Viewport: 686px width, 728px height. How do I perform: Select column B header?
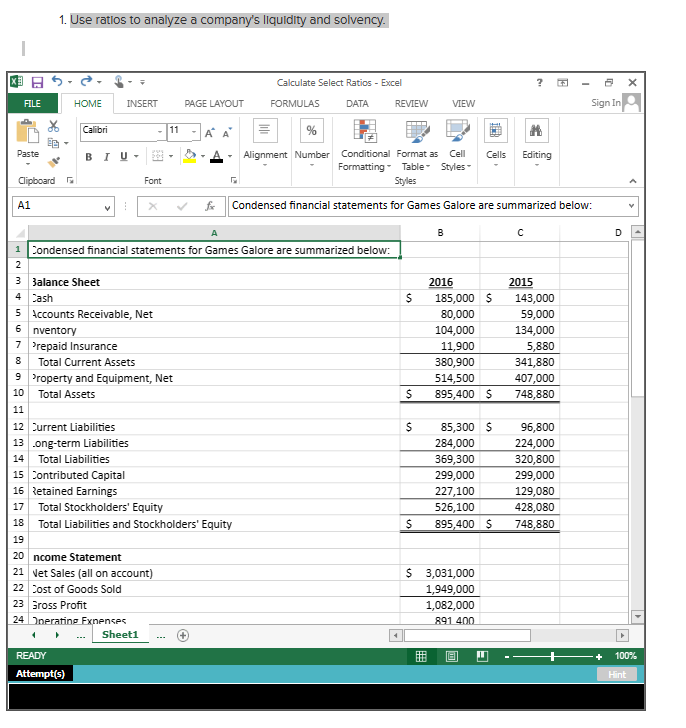click(440, 233)
